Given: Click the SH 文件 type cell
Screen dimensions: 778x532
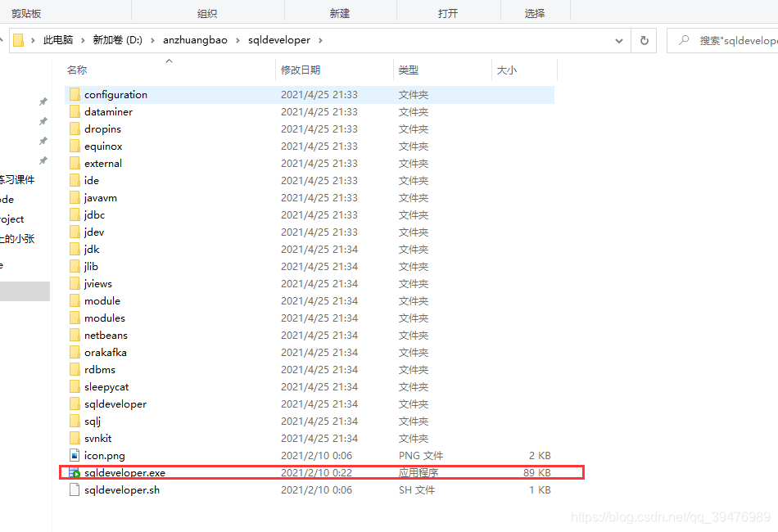Looking at the screenshot, I should click(417, 490).
